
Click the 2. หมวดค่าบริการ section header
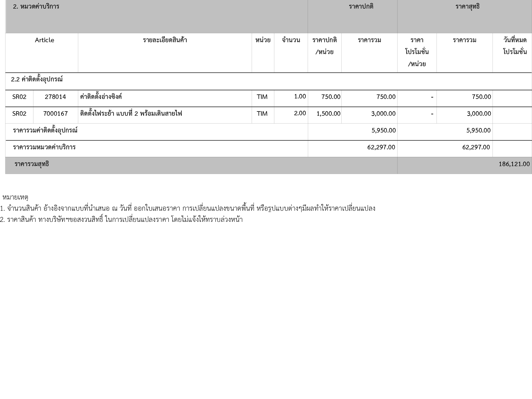pos(36,7)
